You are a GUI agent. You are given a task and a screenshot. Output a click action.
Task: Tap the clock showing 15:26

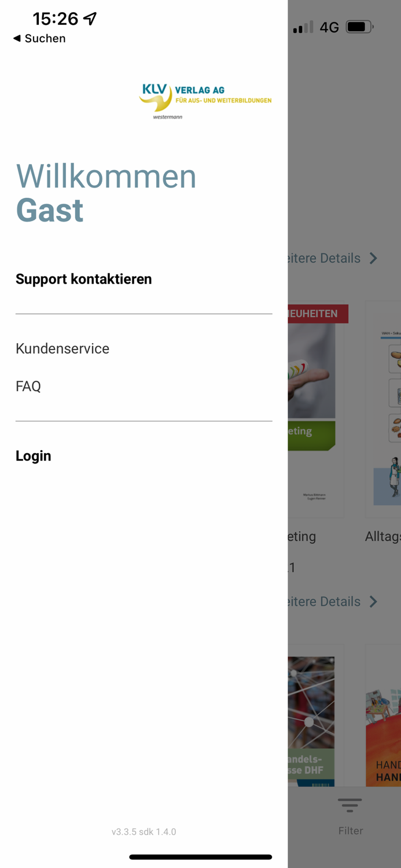coord(56,19)
